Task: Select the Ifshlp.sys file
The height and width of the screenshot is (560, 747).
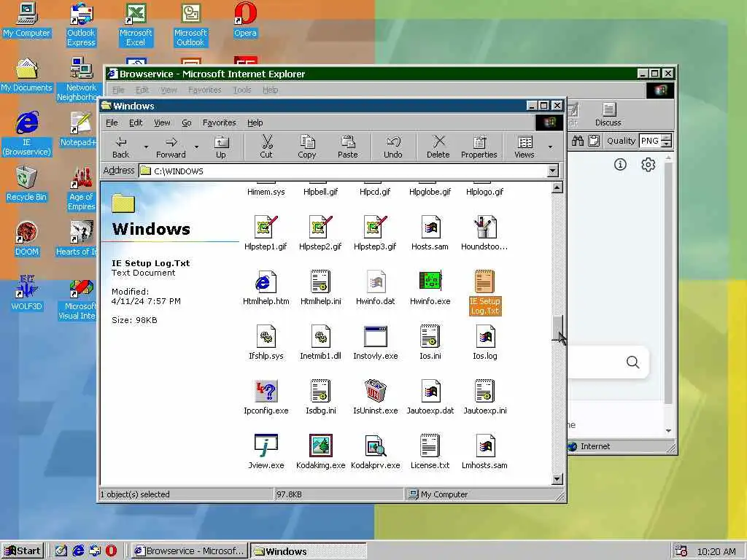Action: (x=266, y=343)
